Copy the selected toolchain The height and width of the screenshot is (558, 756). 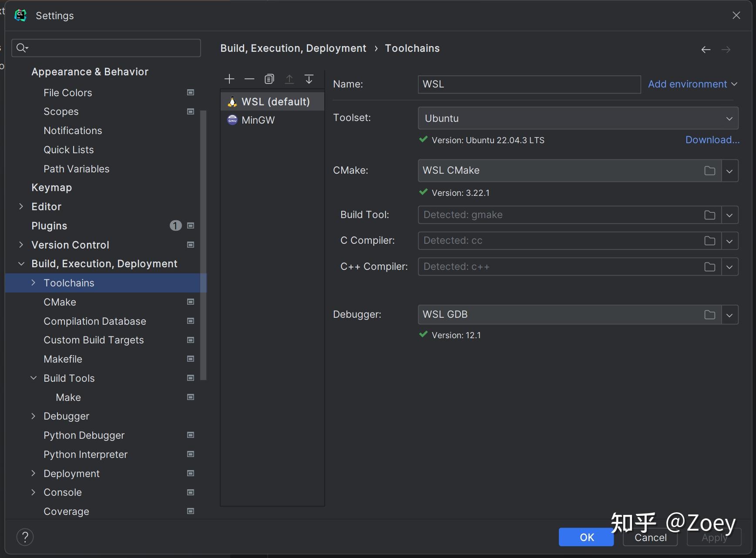tap(269, 79)
